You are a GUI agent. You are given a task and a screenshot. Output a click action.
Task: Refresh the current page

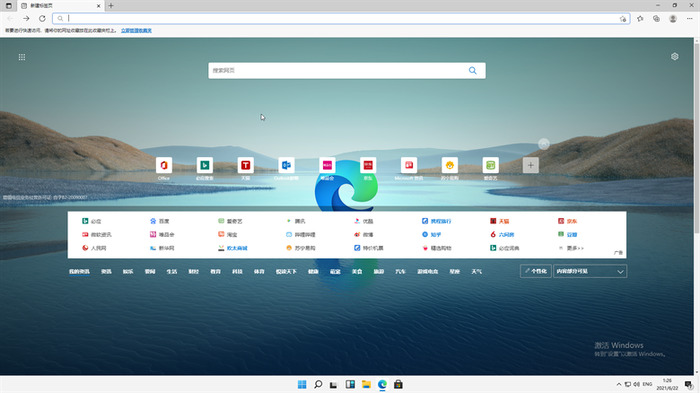[x=42, y=18]
